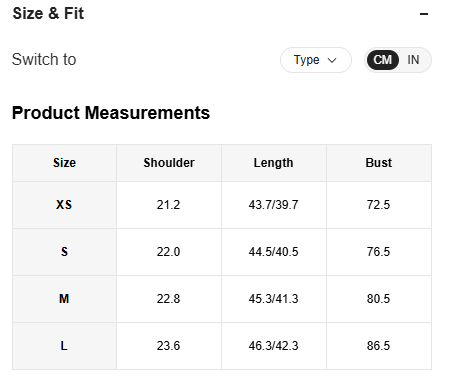
Task: Click the Bust column header
Action: click(379, 163)
